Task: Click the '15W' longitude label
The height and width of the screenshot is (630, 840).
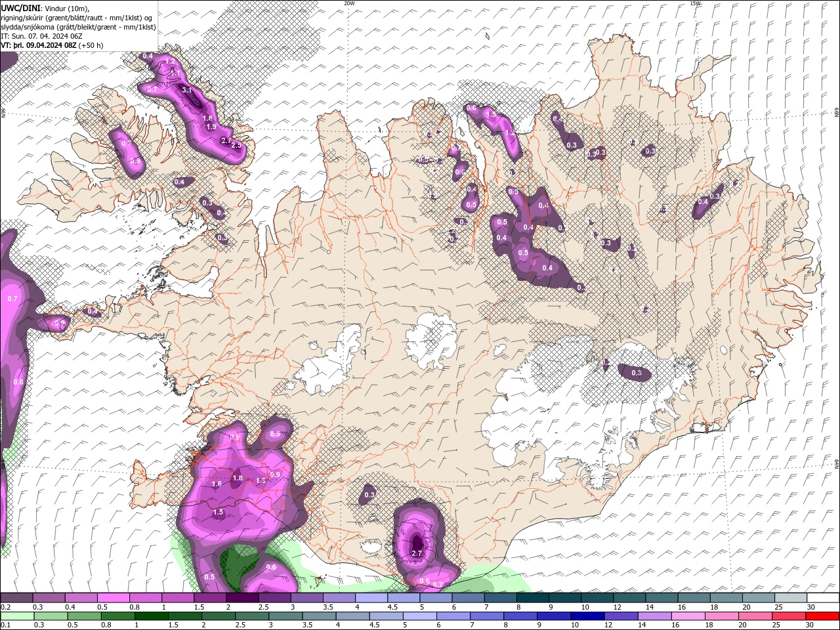Action: [695, 3]
